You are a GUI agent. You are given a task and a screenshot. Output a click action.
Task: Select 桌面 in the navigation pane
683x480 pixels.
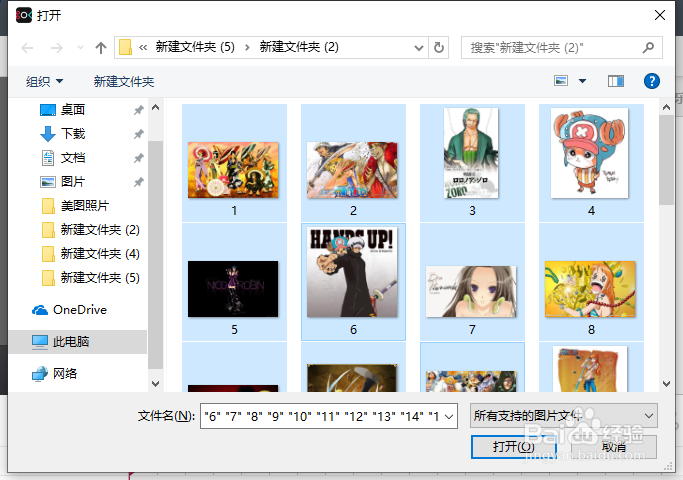click(72, 110)
